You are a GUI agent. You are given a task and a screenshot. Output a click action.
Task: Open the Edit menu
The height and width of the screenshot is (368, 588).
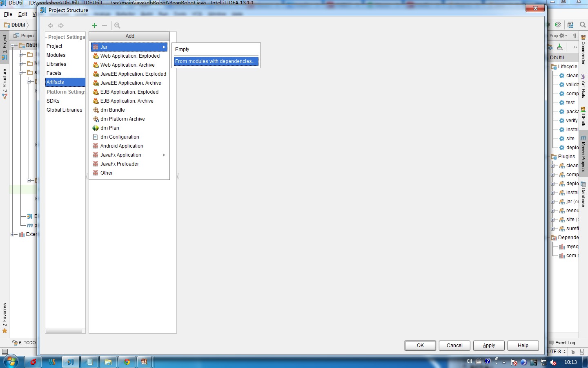tap(23, 14)
